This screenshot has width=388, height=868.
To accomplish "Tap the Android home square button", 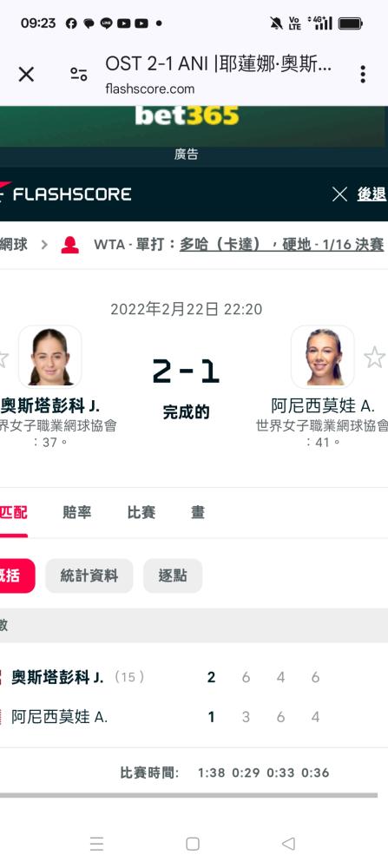I will point(193,843).
